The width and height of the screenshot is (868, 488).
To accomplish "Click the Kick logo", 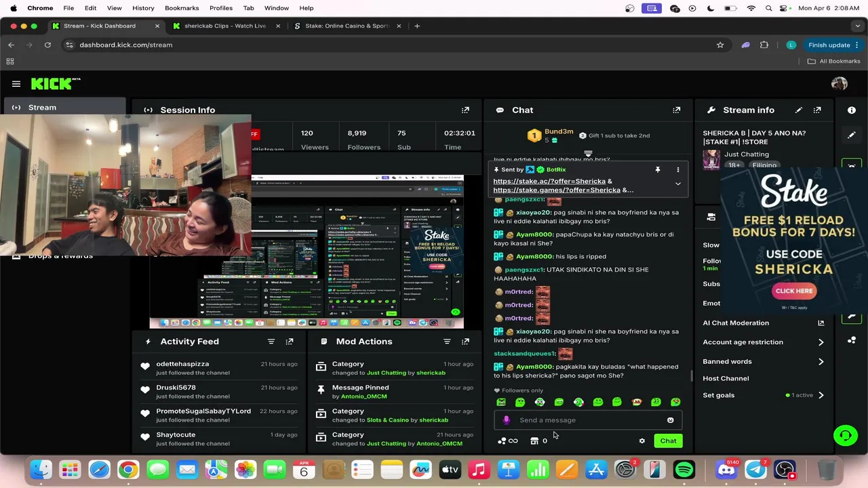I will [56, 83].
